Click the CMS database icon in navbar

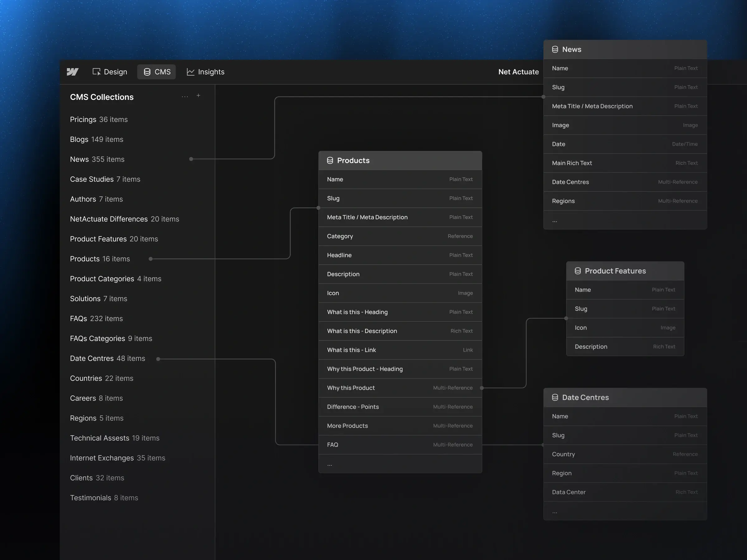147,72
